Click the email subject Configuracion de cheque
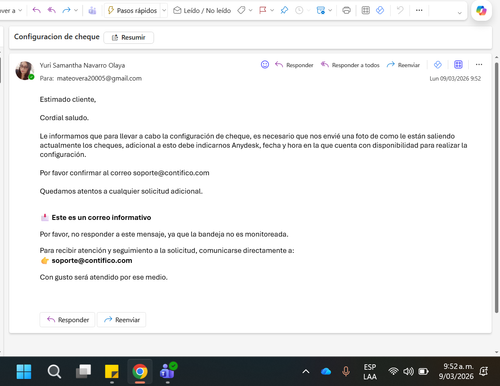Viewport: 500px width, 386px height. [57, 37]
